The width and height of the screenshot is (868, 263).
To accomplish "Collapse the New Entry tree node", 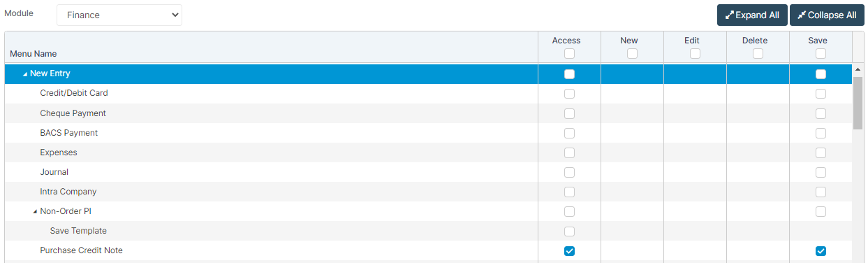I will (25, 74).
